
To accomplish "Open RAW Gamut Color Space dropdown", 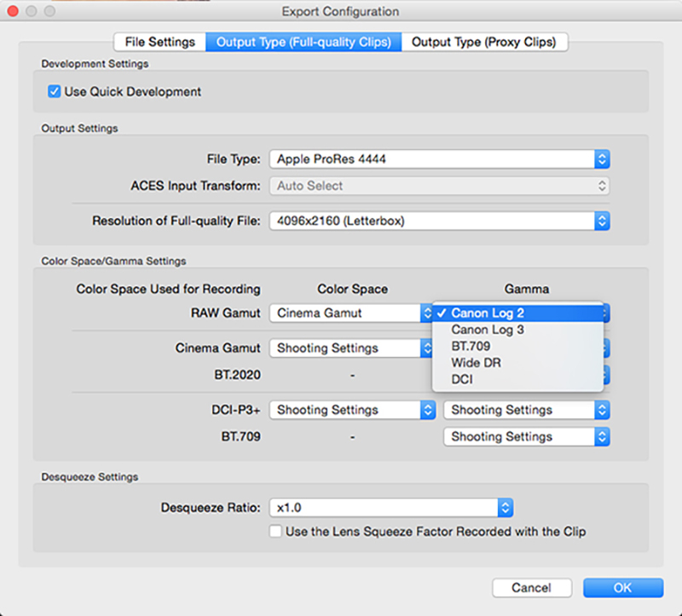I will click(353, 313).
